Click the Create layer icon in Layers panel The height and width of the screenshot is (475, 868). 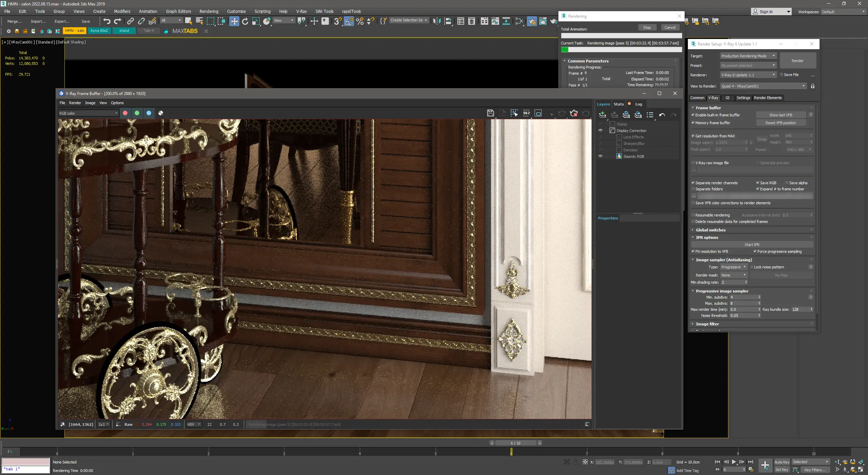click(603, 115)
